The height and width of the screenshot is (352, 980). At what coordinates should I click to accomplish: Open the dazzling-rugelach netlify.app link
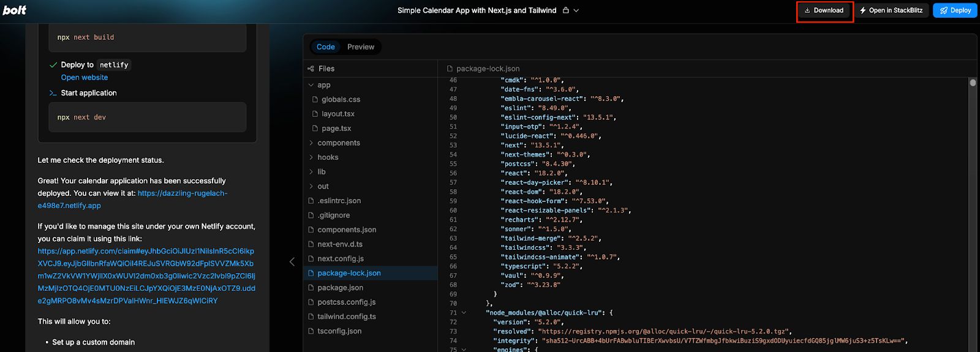coord(132,200)
